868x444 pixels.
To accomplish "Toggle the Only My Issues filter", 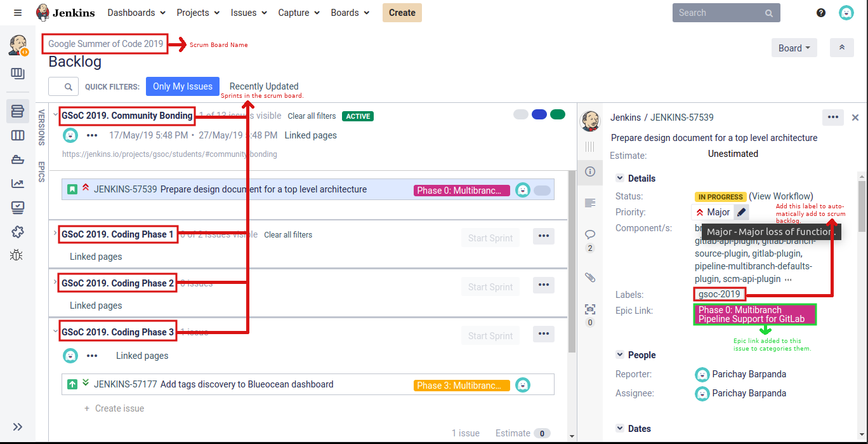I will pyautogui.click(x=183, y=86).
